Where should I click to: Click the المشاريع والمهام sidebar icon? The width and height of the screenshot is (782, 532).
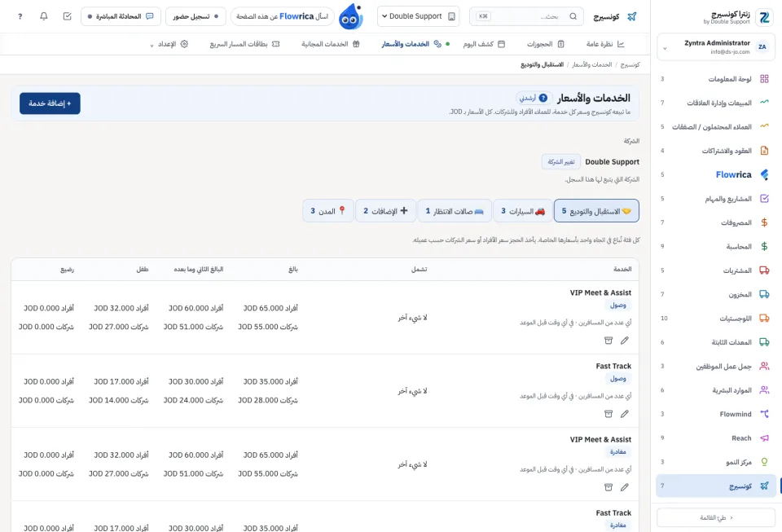764,199
